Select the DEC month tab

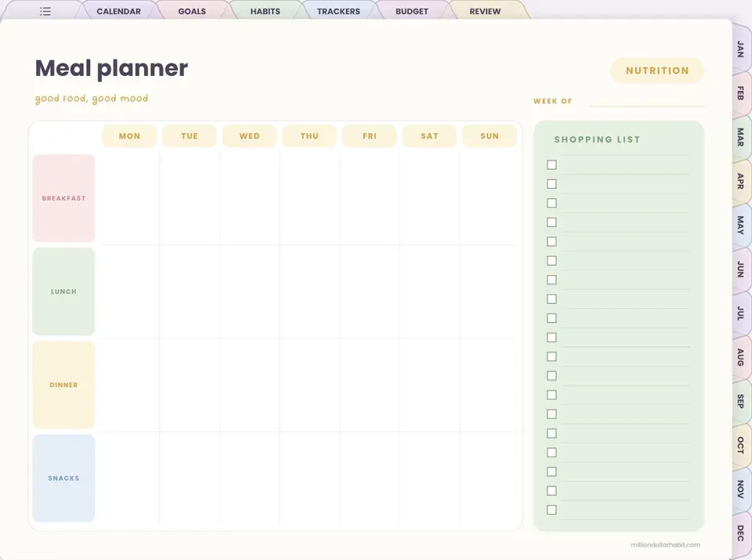click(741, 533)
